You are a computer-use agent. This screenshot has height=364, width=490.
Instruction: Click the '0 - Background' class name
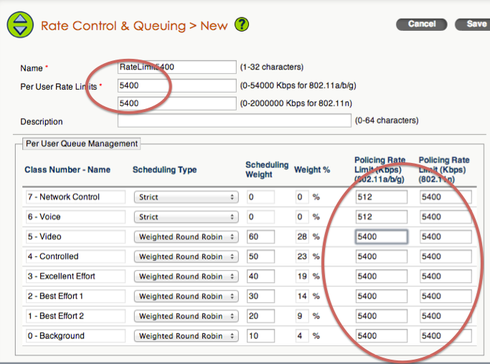tap(76, 336)
